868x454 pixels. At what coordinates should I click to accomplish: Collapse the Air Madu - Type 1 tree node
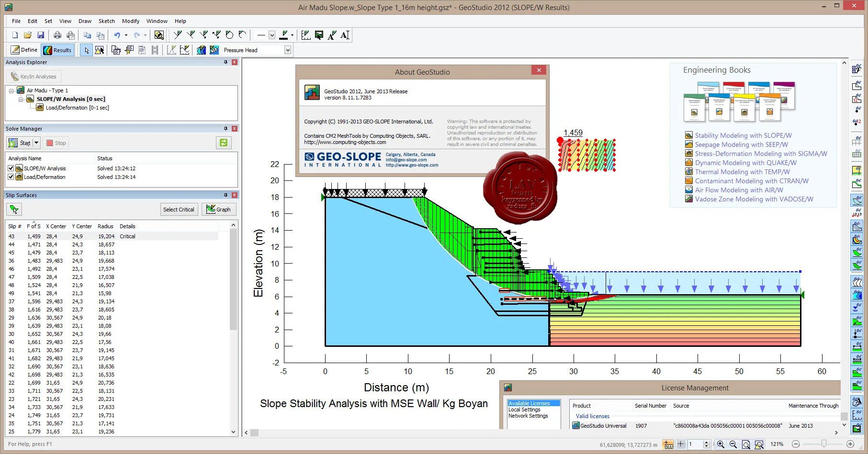pos(11,90)
